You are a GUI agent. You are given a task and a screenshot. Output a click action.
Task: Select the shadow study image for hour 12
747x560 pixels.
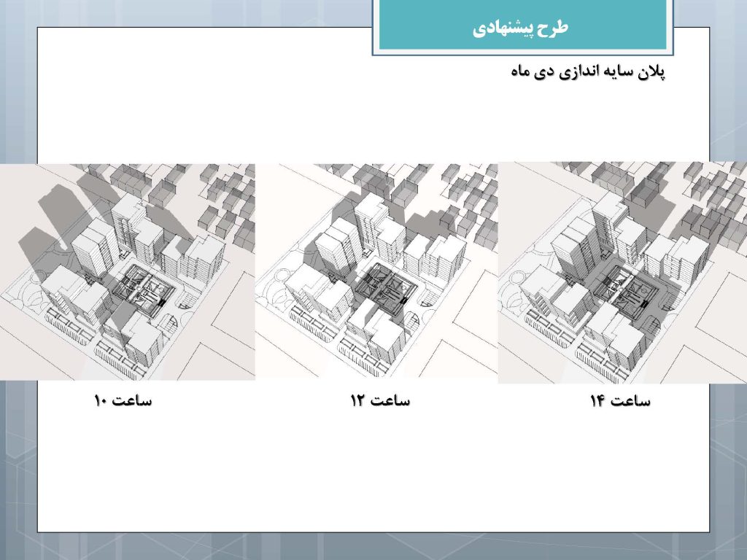pos(376,271)
